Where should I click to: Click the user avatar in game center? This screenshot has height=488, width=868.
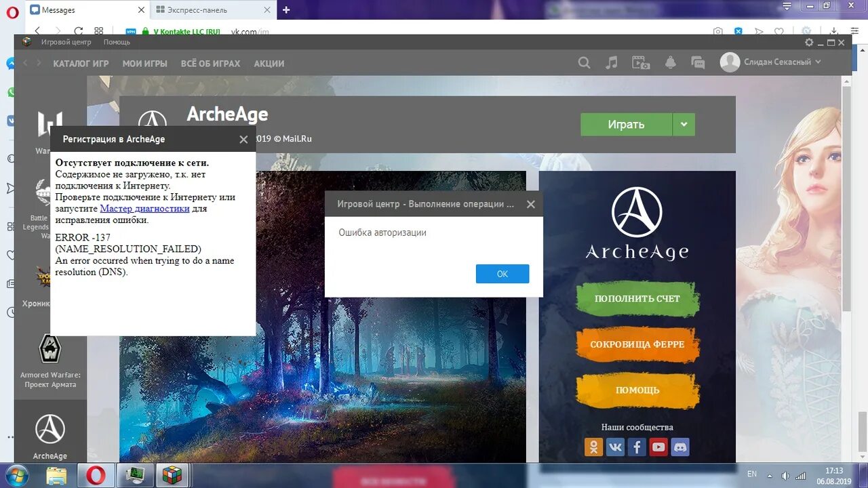[x=730, y=62]
